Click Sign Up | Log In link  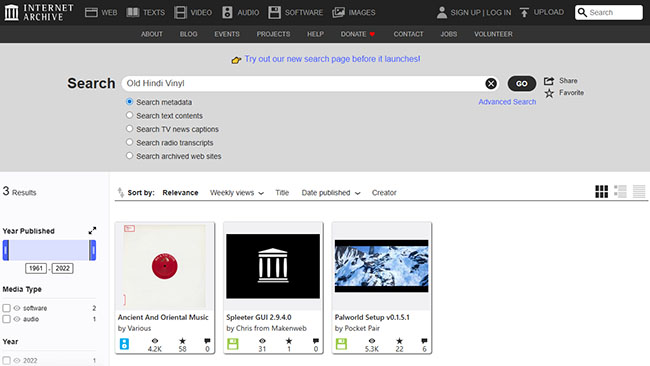(x=480, y=12)
